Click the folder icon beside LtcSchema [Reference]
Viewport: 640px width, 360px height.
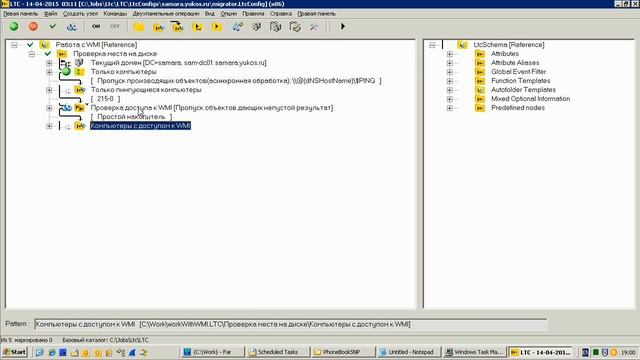(462, 45)
